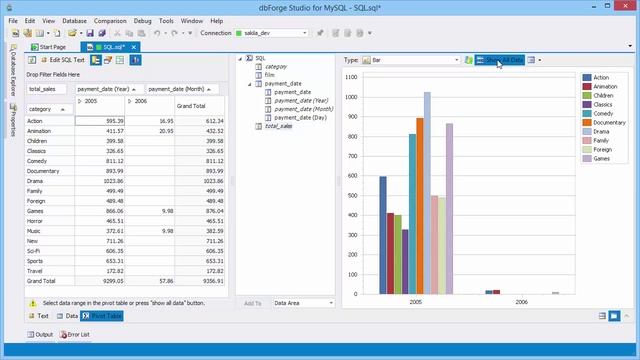Open the Database menu
The image size is (640, 360).
coord(74,21)
